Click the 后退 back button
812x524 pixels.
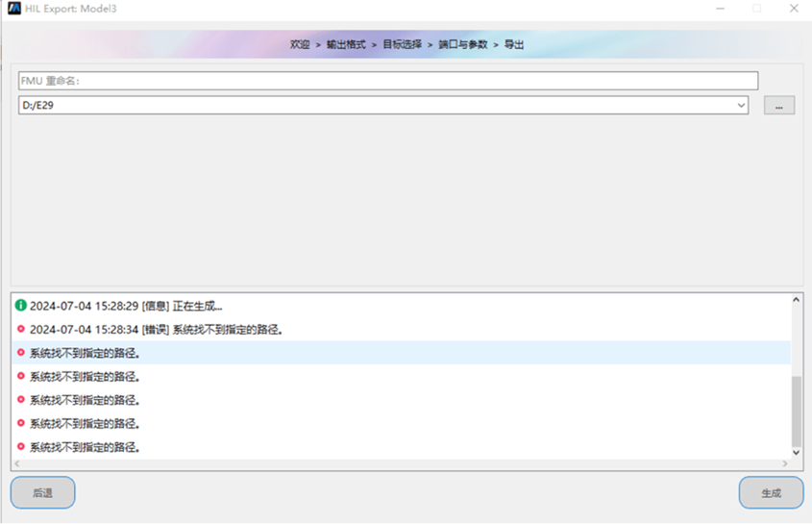tap(43, 493)
